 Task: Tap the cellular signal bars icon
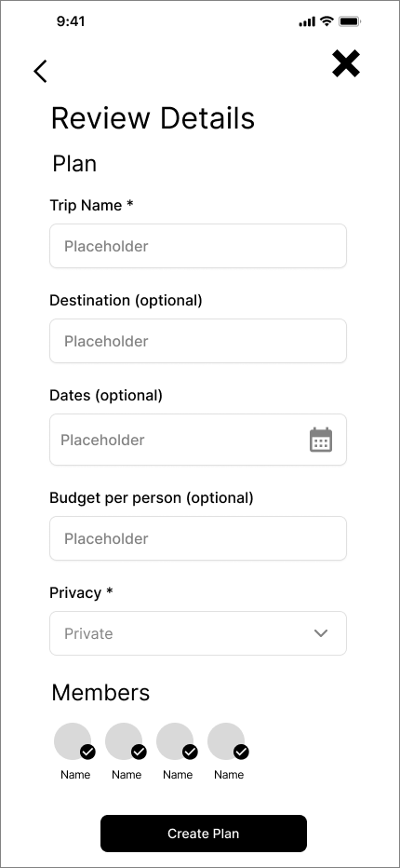pyautogui.click(x=307, y=22)
